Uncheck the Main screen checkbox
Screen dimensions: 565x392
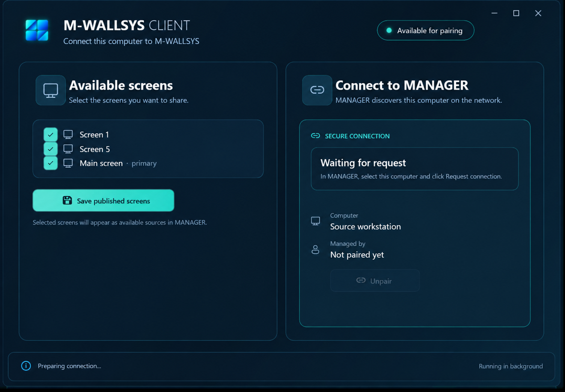tap(51, 163)
